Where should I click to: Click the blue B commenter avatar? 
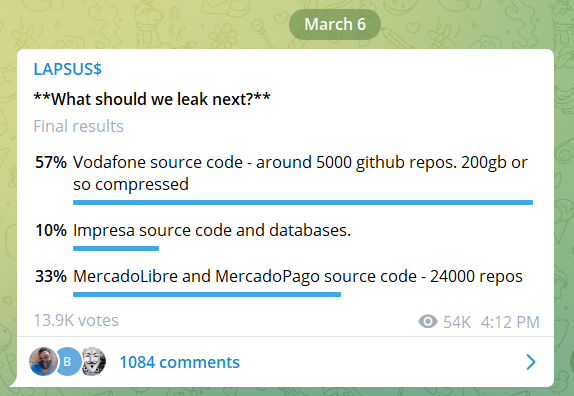tap(68, 362)
